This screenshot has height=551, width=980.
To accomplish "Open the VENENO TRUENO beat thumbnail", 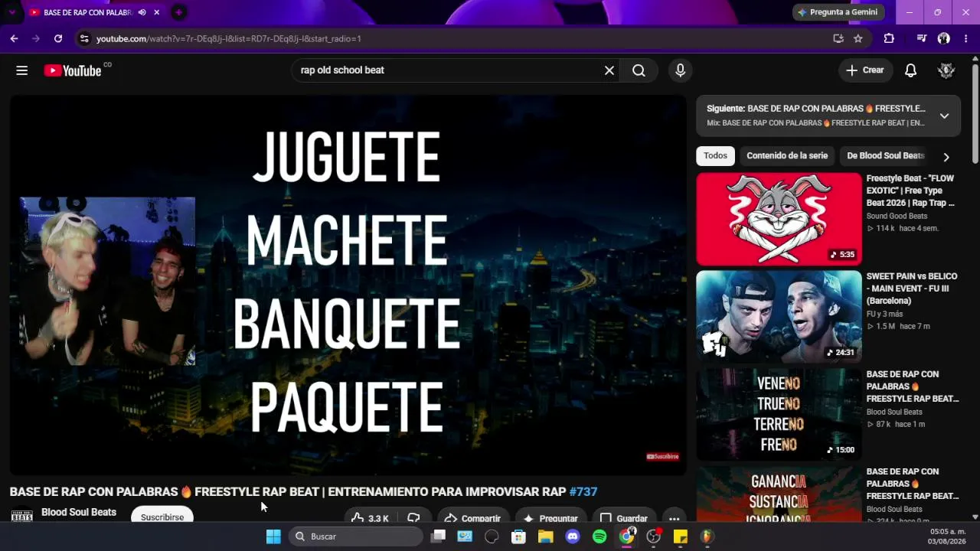I will point(779,415).
